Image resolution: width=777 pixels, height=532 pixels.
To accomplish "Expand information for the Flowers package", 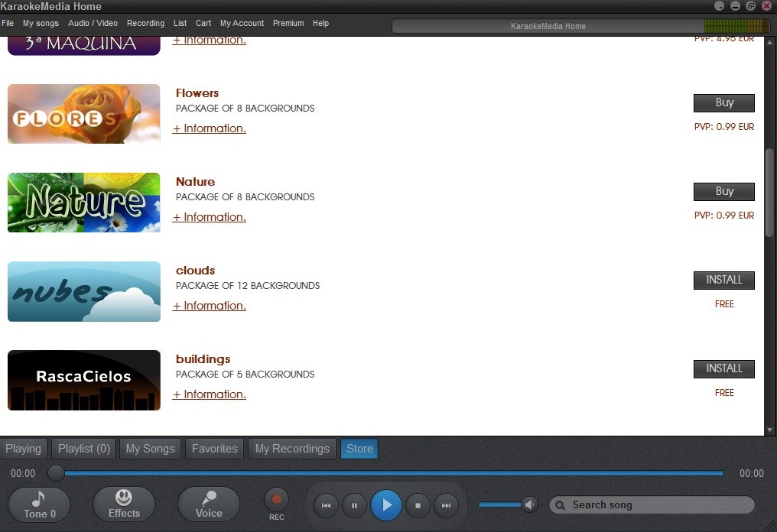I will point(209,128).
